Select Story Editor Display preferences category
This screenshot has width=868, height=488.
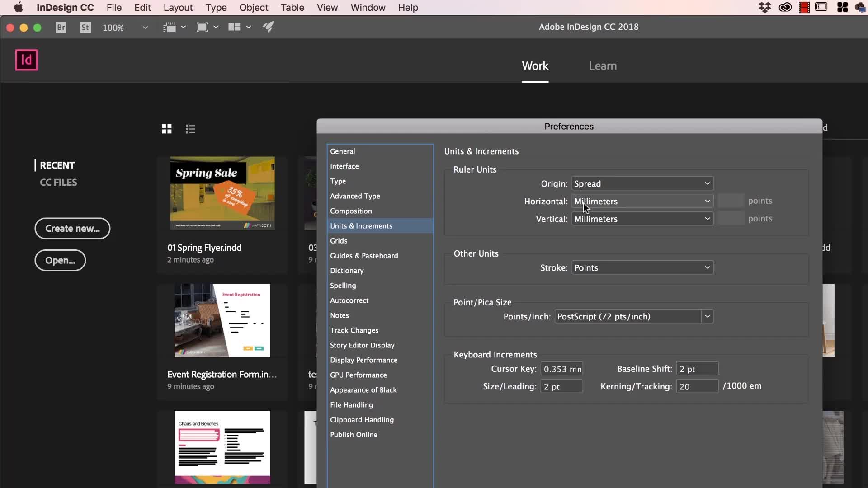coord(380,345)
